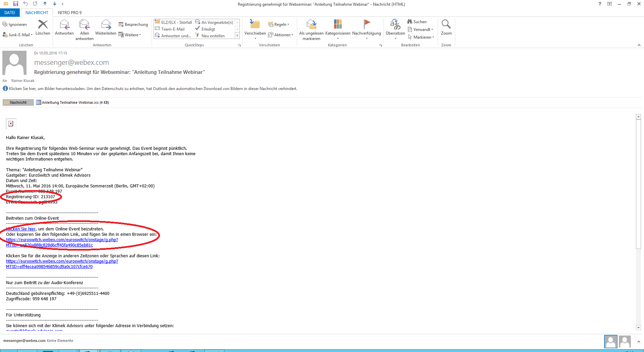Open the Junk-E-Mail dropdown
This screenshot has height=352, width=644.
click(x=18, y=35)
